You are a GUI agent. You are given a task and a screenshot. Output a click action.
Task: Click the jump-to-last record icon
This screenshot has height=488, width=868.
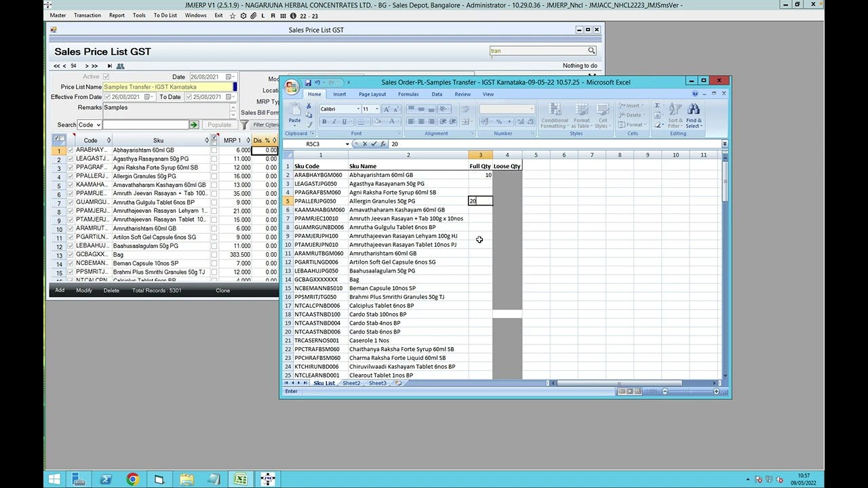point(109,66)
